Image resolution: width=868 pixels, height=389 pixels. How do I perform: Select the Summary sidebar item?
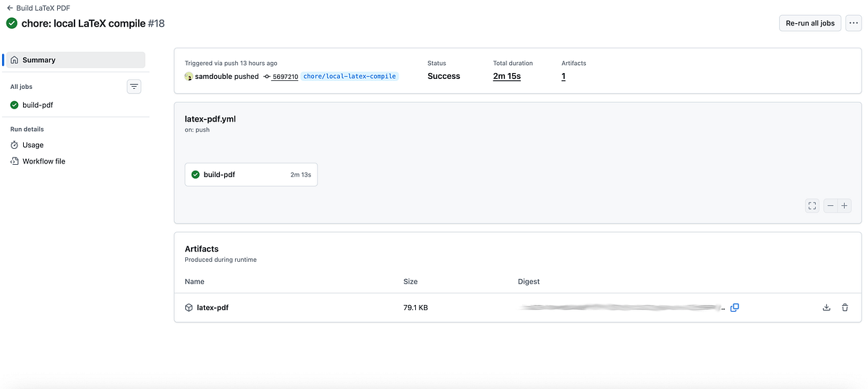coord(75,60)
